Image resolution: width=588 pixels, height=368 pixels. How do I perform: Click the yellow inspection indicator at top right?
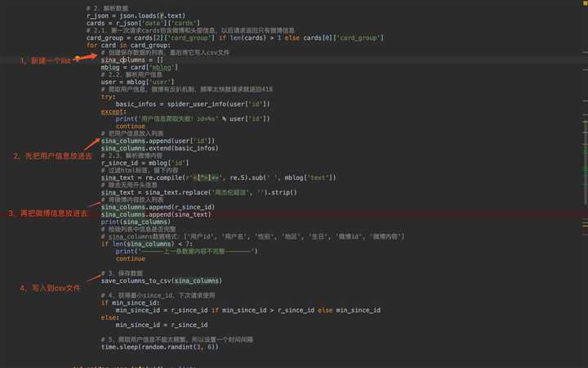click(x=586, y=2)
